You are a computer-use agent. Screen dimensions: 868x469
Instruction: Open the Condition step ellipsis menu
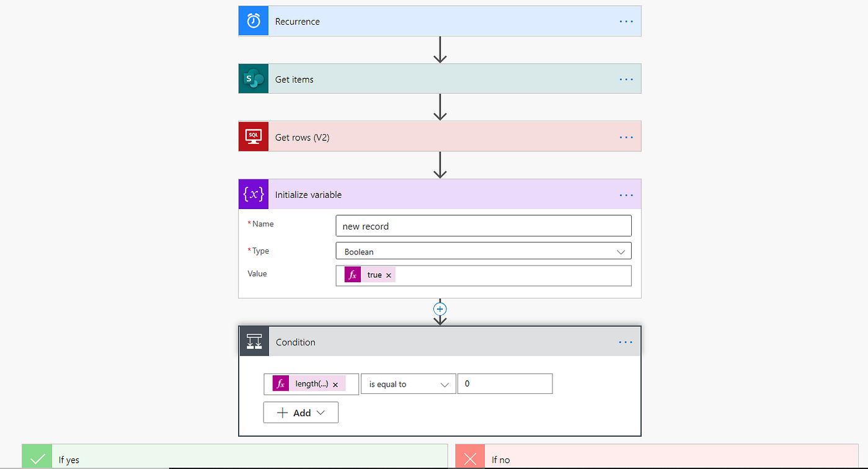626,341
